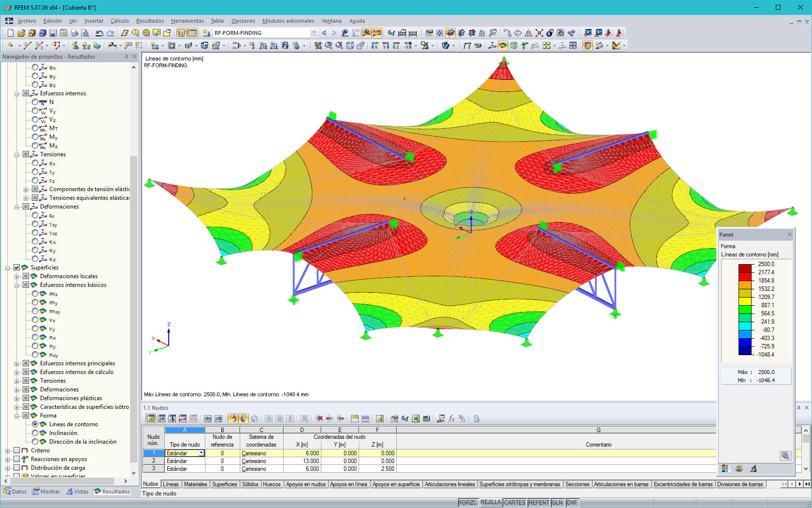
Task: Toggle the DXF status bar button
Action: pos(572,503)
